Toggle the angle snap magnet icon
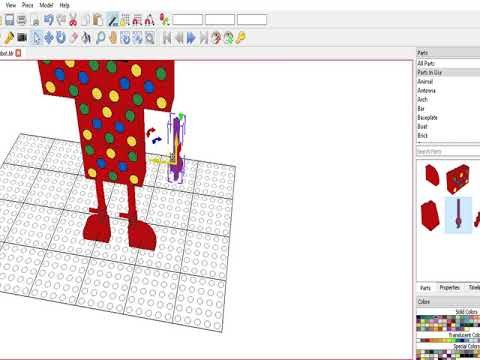The width and height of the screenshot is (480, 360). tap(150, 20)
